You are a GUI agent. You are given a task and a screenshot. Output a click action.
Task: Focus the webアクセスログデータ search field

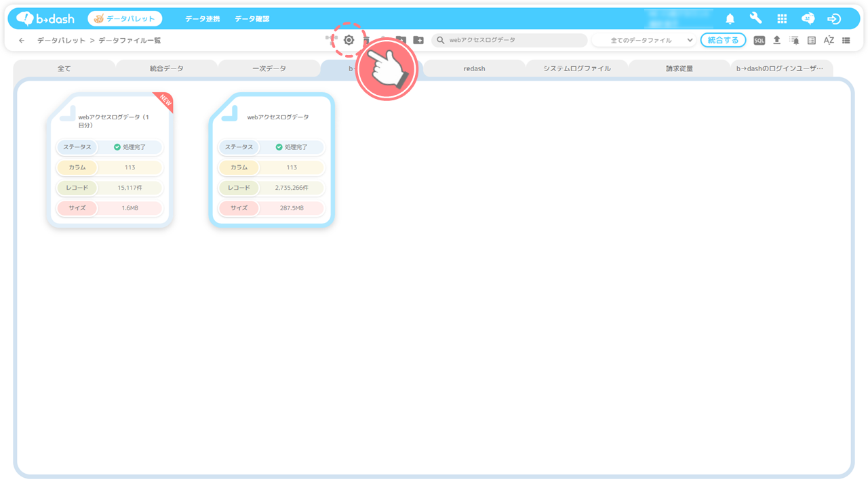click(509, 40)
